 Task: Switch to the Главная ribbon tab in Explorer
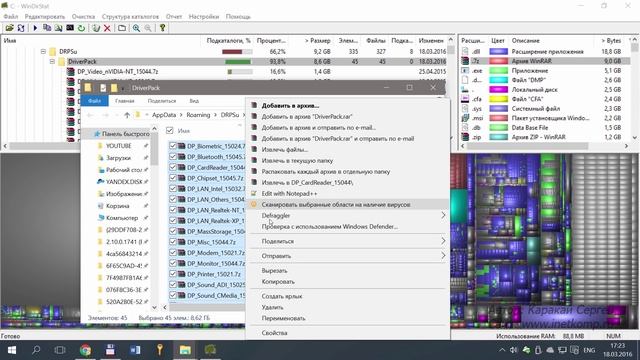click(x=124, y=101)
